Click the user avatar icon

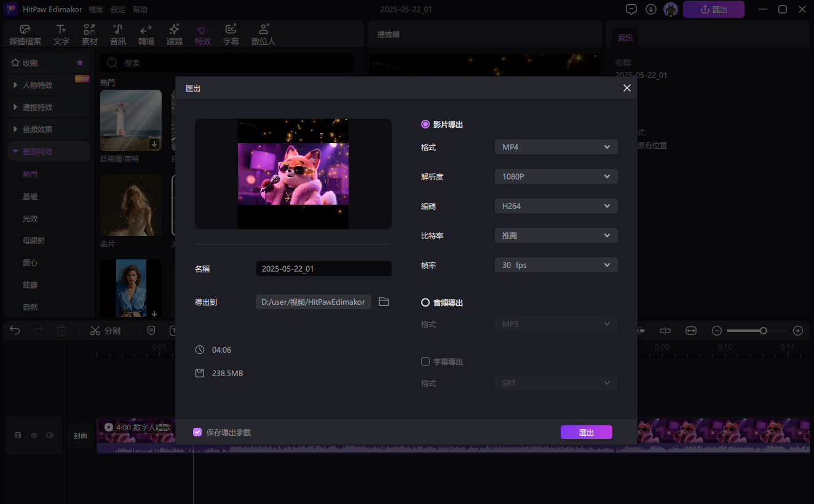point(670,9)
